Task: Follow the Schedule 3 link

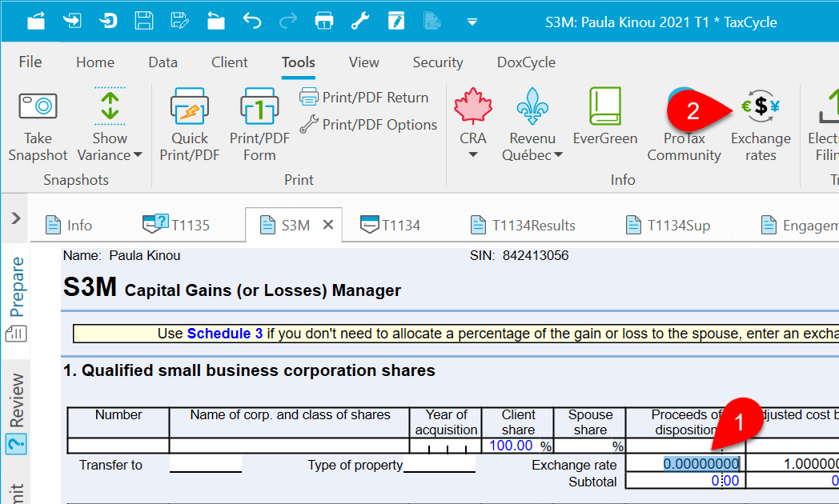Action: [225, 334]
